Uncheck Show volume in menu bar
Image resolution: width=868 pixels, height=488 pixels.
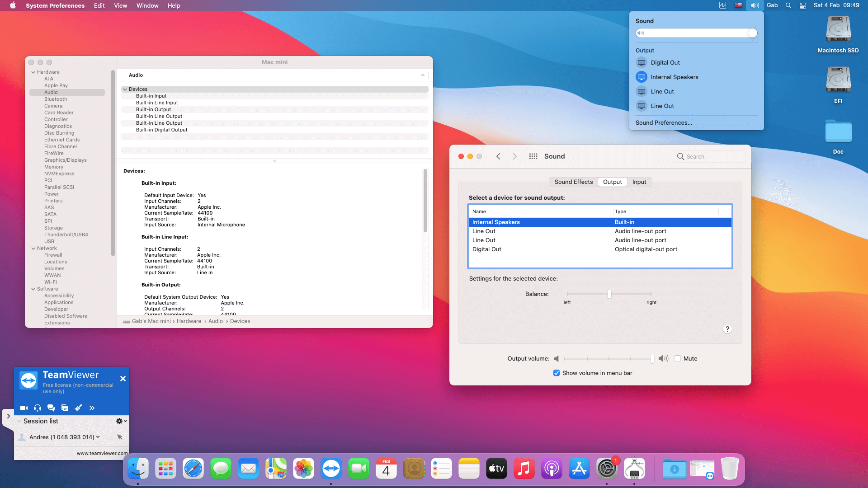(x=557, y=373)
